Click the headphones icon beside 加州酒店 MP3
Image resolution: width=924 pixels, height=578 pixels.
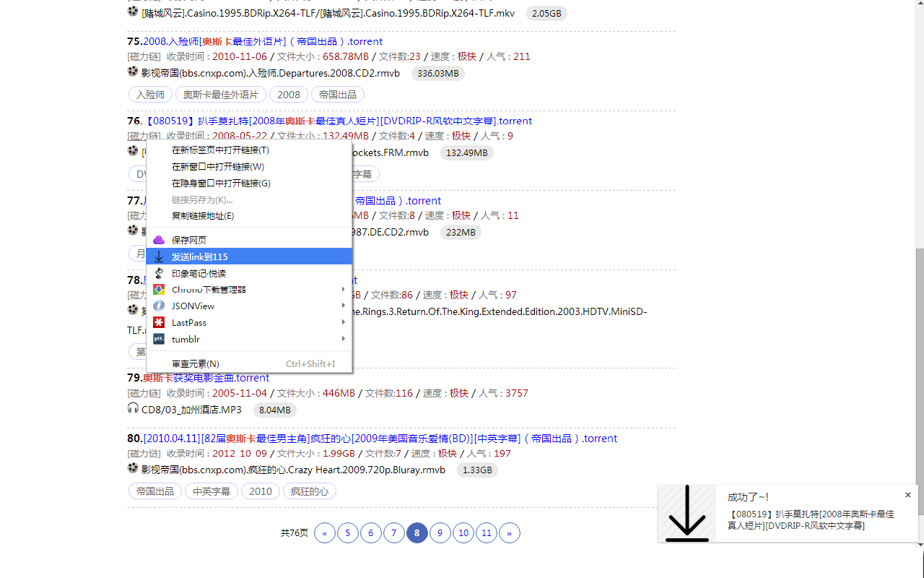coord(133,407)
